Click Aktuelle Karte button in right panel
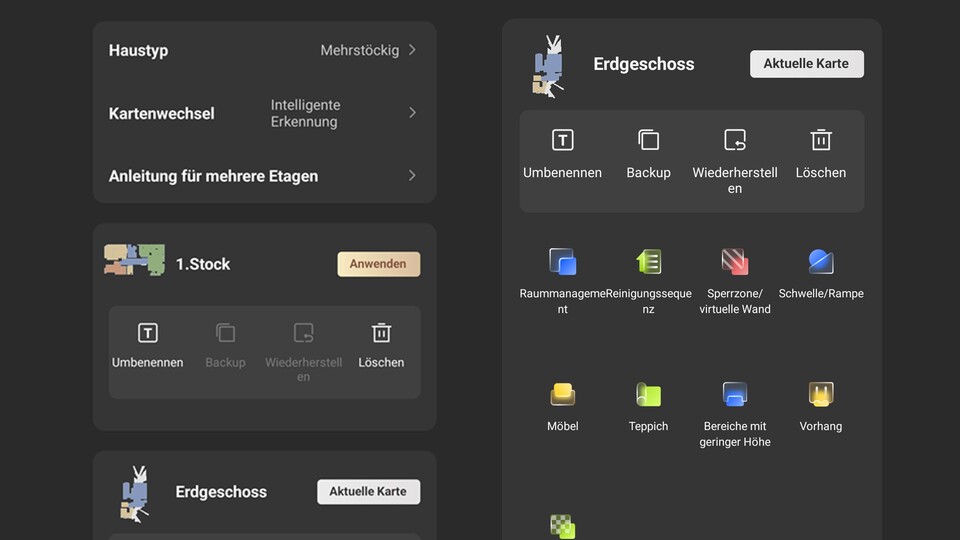Image resolution: width=960 pixels, height=540 pixels. [806, 64]
